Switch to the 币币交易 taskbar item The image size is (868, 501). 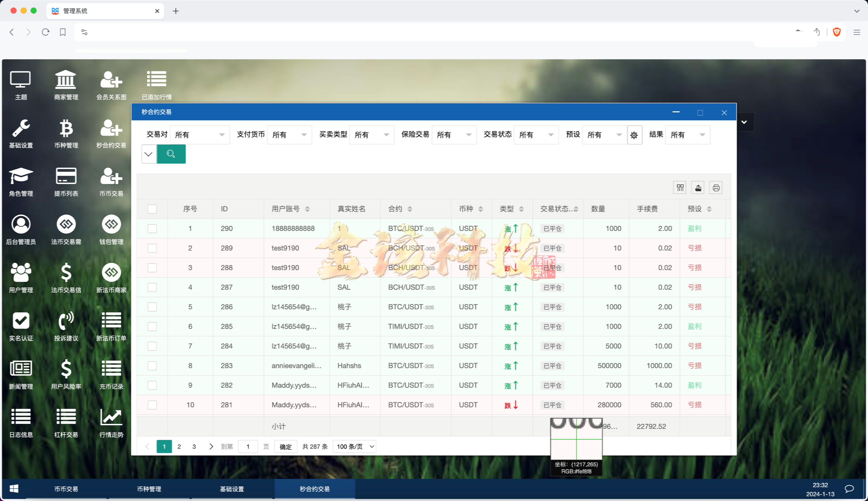point(66,489)
